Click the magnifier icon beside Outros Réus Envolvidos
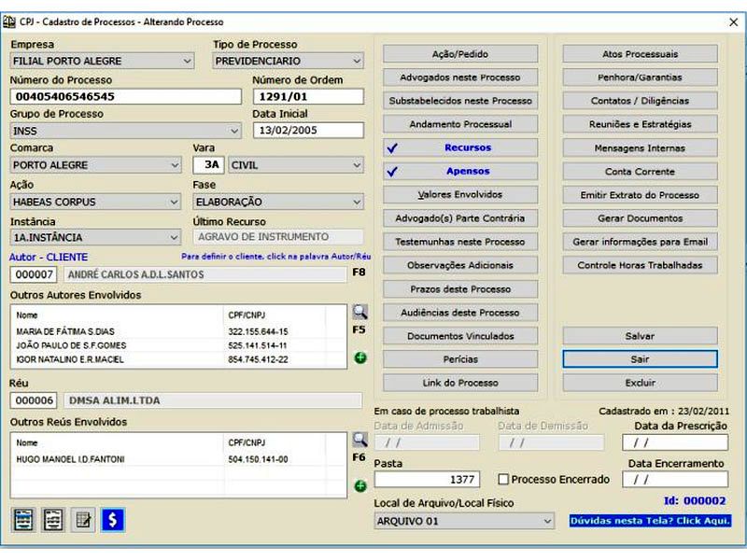Screen dimensions: 747x560 [x=359, y=440]
